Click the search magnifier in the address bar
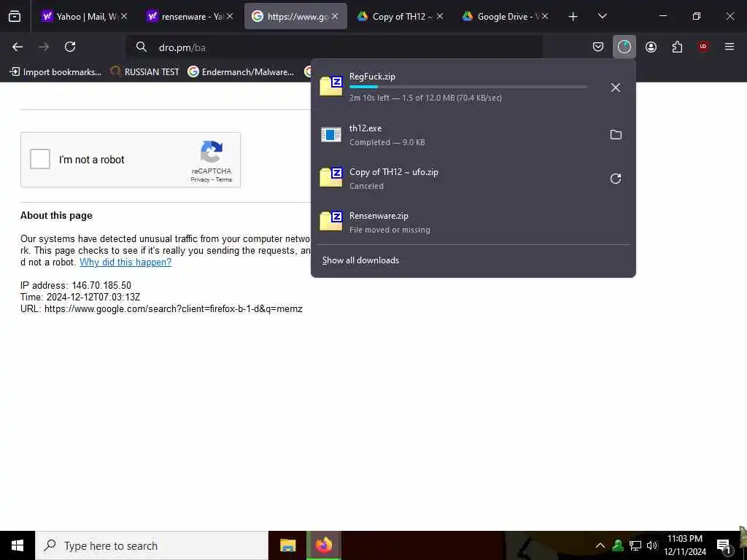747x560 pixels. point(141,47)
